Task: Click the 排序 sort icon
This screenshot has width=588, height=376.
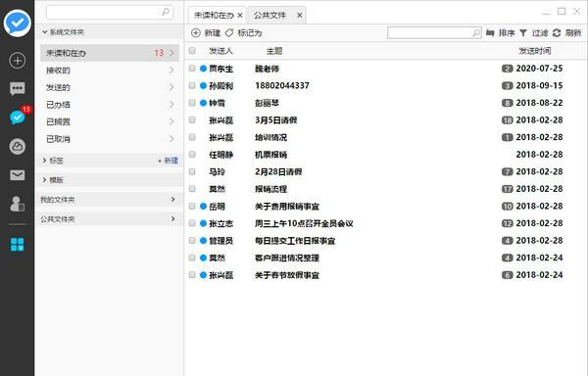Action: (x=490, y=33)
